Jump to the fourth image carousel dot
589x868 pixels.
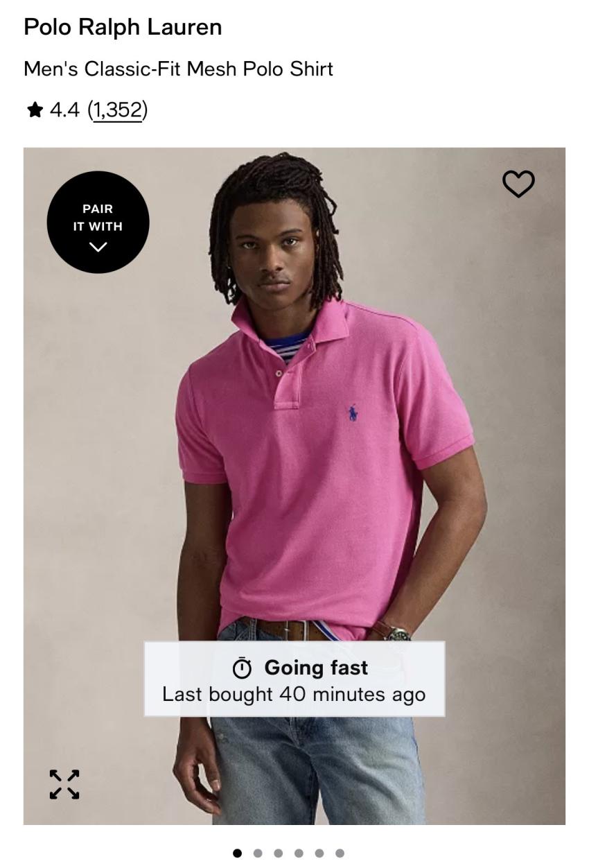tap(299, 853)
